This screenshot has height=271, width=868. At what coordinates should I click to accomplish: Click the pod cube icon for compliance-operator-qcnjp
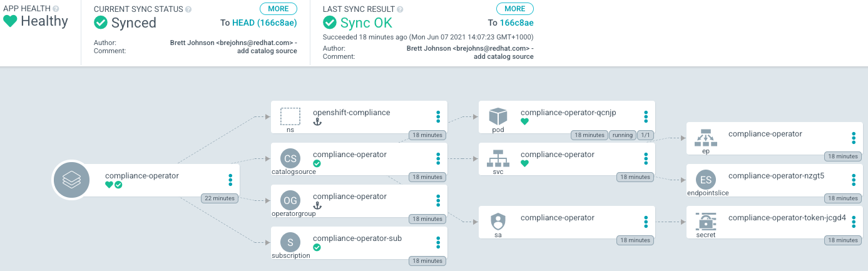(498, 116)
